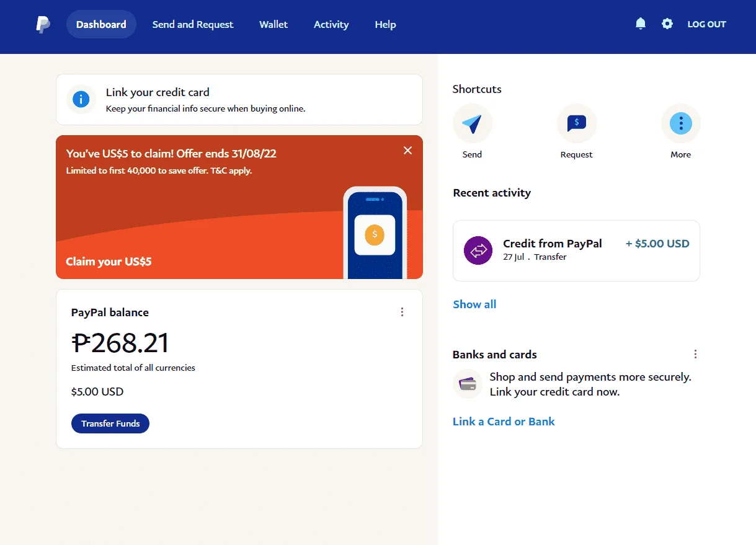The height and width of the screenshot is (545, 756).
Task: Click the credit card icon under Banks and cards
Action: (x=468, y=384)
